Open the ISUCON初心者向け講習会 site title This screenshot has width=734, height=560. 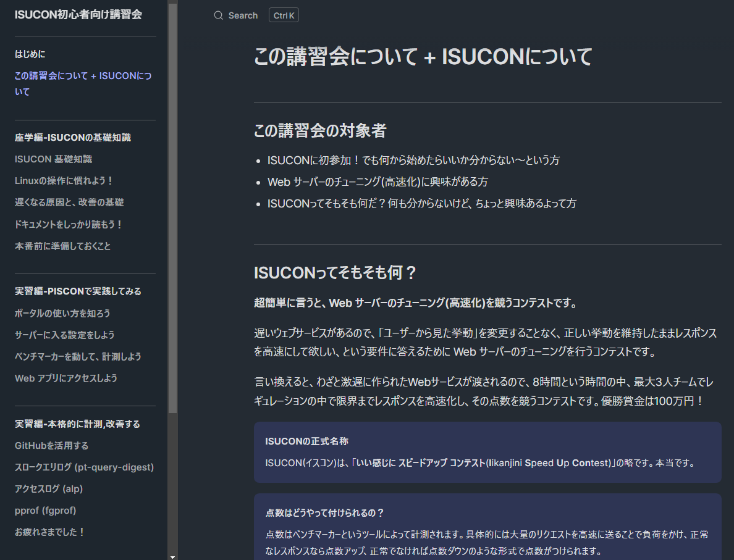[x=78, y=14]
